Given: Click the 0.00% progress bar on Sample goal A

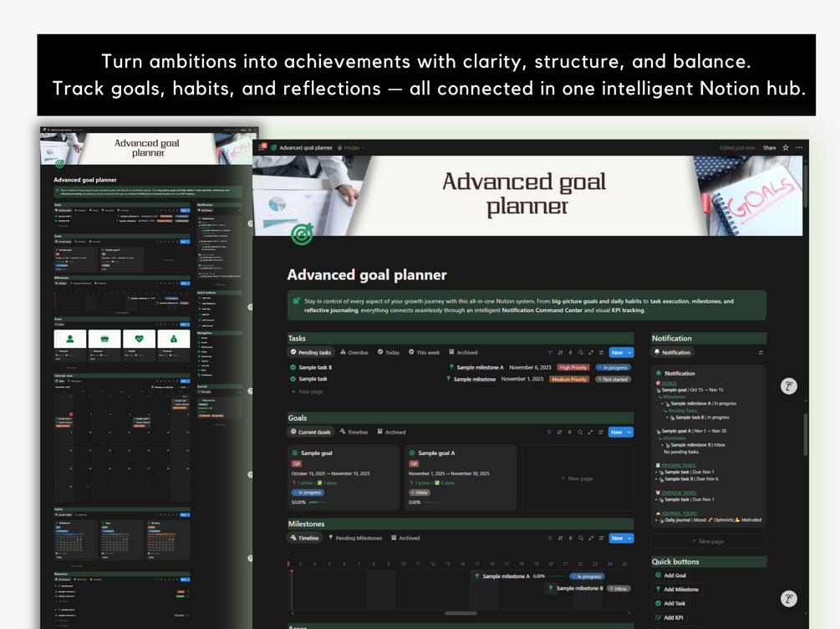Looking at the screenshot, I should 432,503.
